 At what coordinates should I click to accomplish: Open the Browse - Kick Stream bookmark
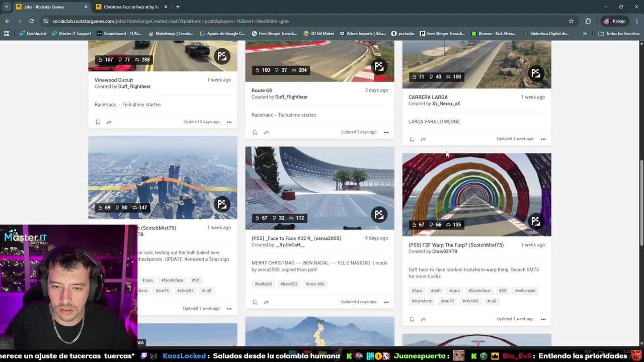[494, 34]
